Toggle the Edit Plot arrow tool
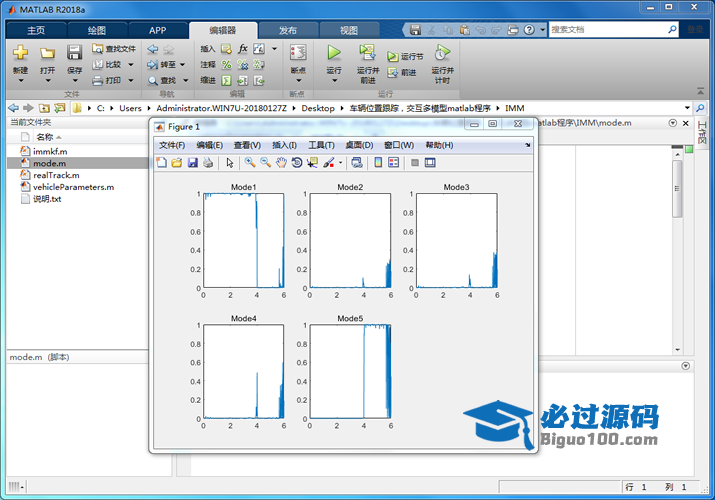Image resolution: width=715 pixels, height=500 pixels. [229, 163]
